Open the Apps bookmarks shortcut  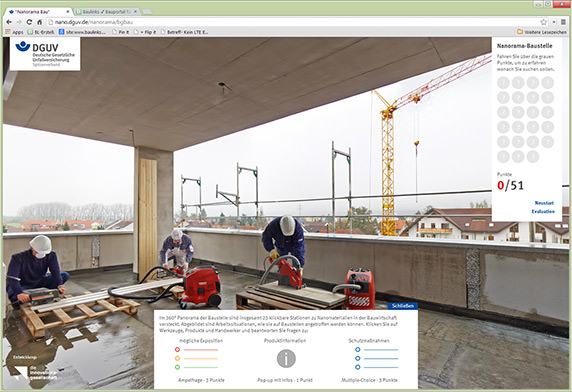point(14,32)
